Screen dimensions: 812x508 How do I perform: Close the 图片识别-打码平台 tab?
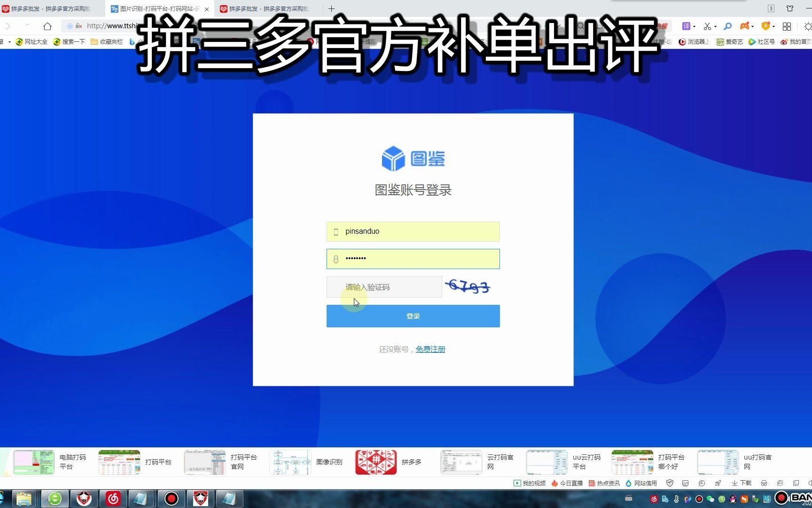[207, 9]
